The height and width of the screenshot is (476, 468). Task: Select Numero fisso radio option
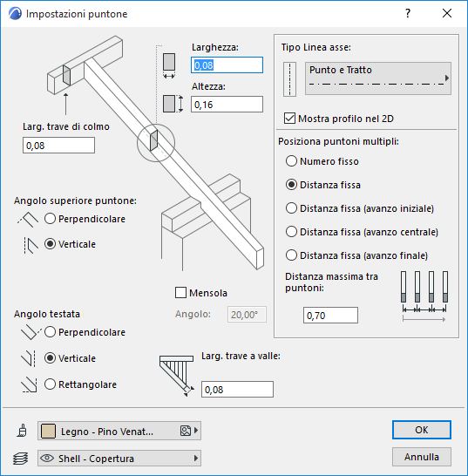(291, 161)
